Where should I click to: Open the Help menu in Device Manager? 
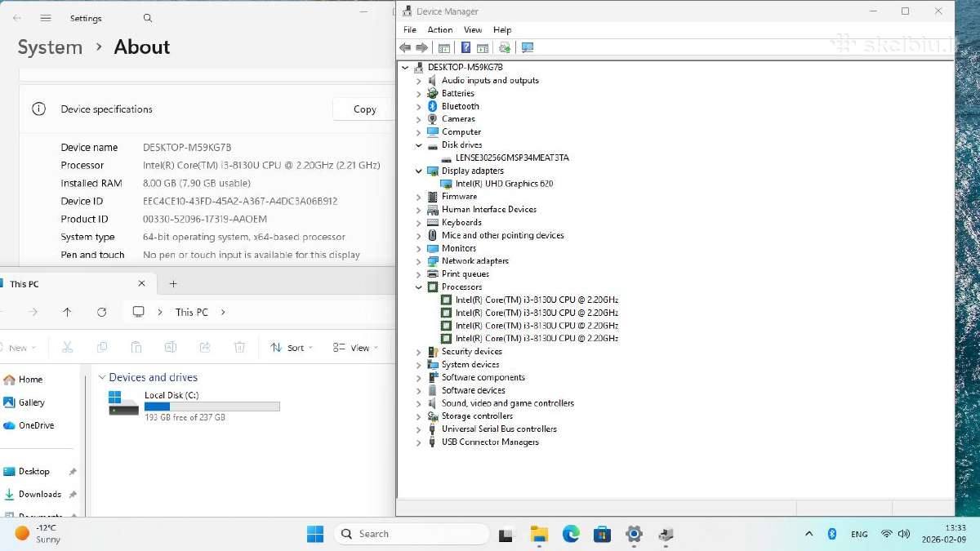(502, 30)
